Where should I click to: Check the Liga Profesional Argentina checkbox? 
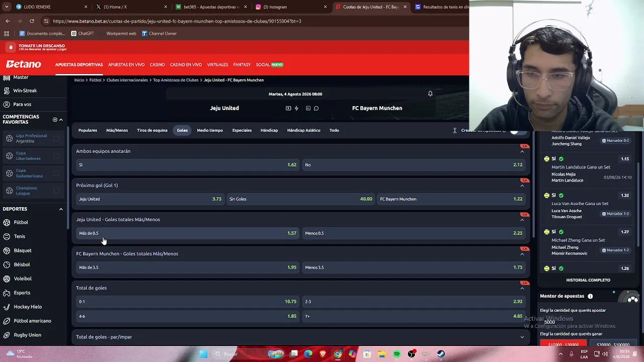[x=56, y=138]
